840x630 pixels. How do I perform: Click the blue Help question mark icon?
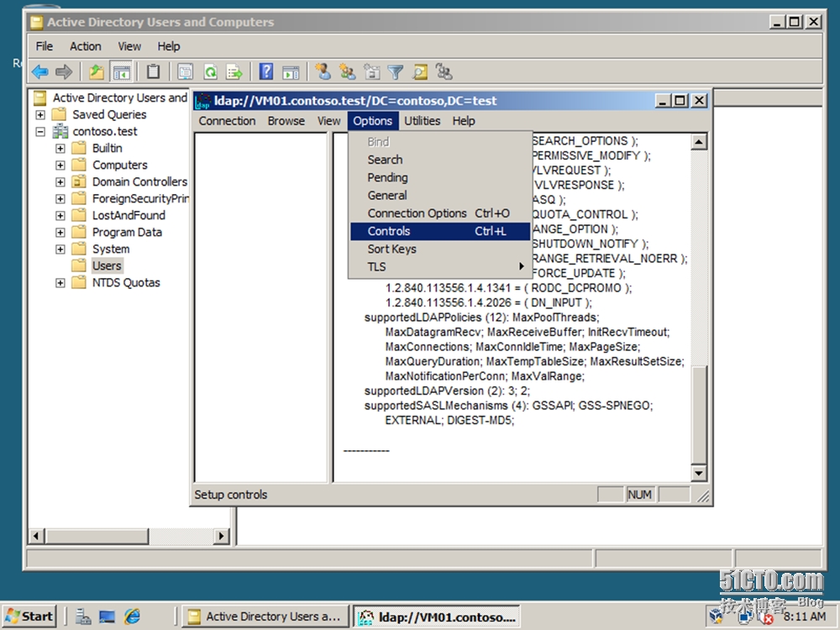(x=266, y=71)
